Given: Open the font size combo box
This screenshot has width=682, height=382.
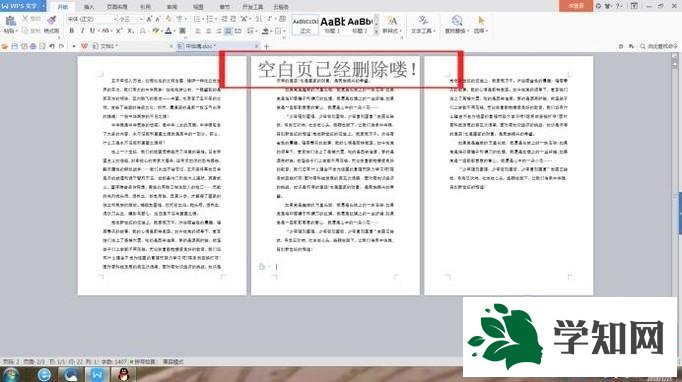Looking at the screenshot, I should (x=131, y=19).
